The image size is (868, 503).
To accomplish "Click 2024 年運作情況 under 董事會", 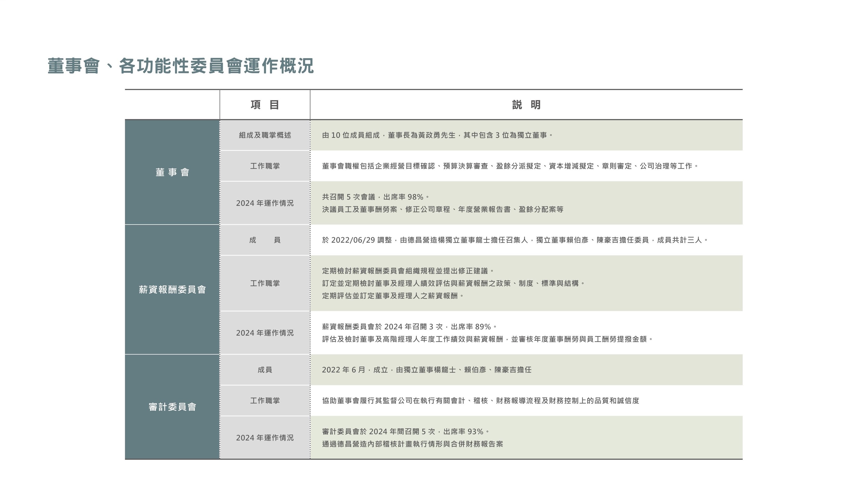I will click(265, 203).
